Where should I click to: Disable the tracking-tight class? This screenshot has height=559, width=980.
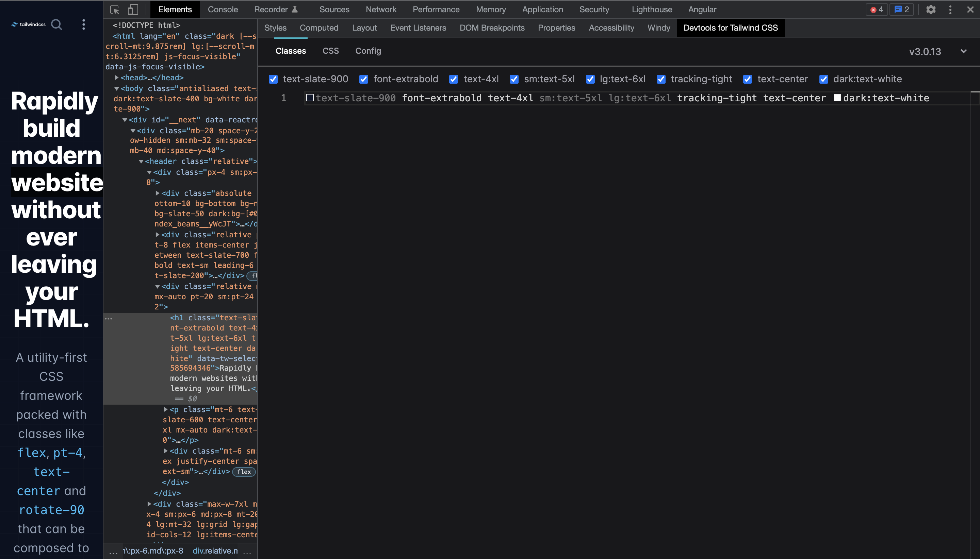tap(661, 79)
